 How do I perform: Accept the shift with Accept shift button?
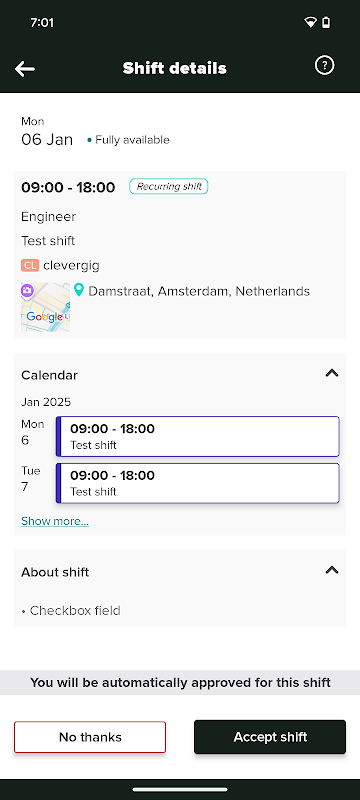pyautogui.click(x=270, y=737)
